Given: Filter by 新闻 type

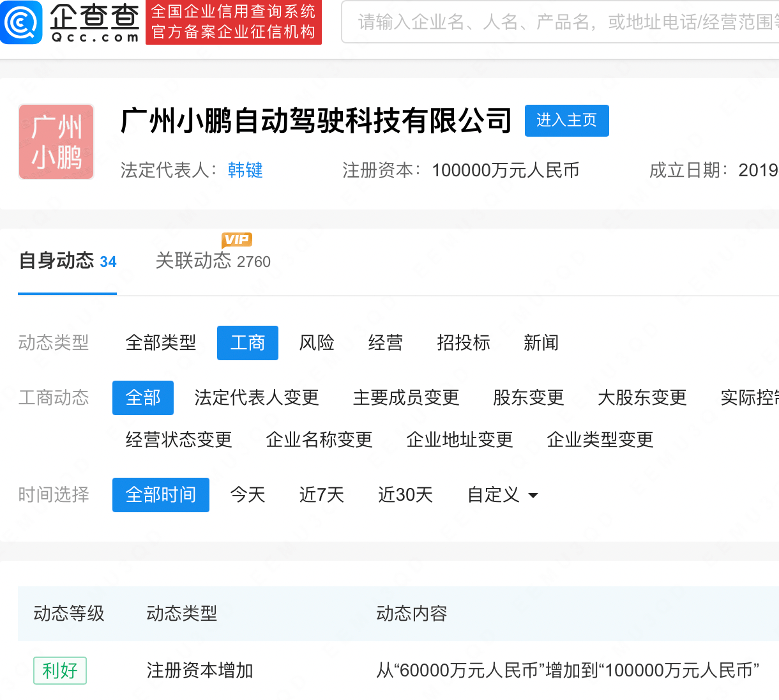Looking at the screenshot, I should [541, 343].
